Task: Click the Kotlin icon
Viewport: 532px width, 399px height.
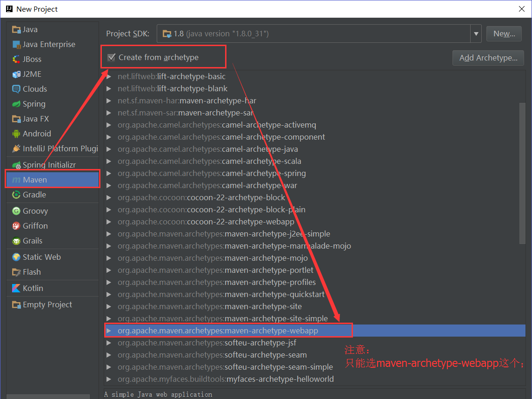Action: coord(16,288)
